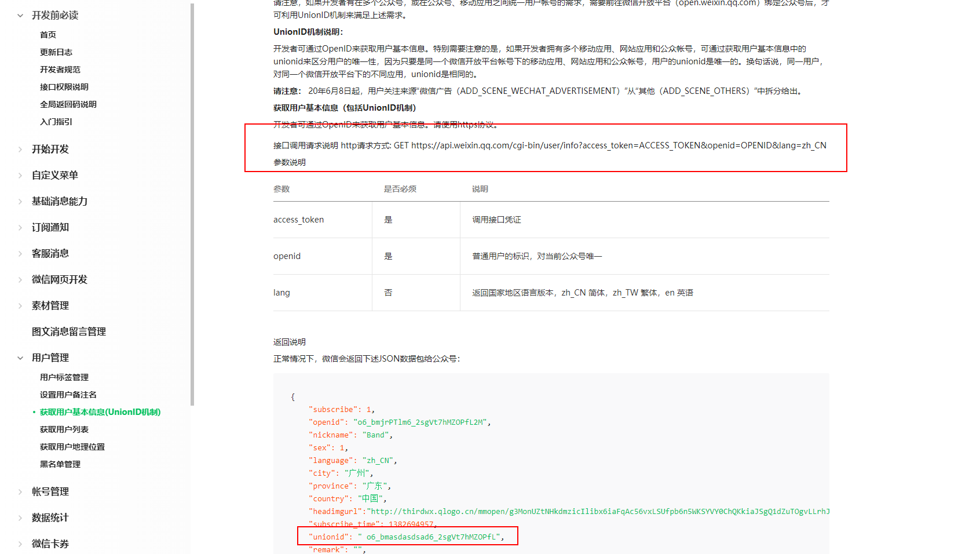Open the 入门指引 page

pyautogui.click(x=56, y=122)
